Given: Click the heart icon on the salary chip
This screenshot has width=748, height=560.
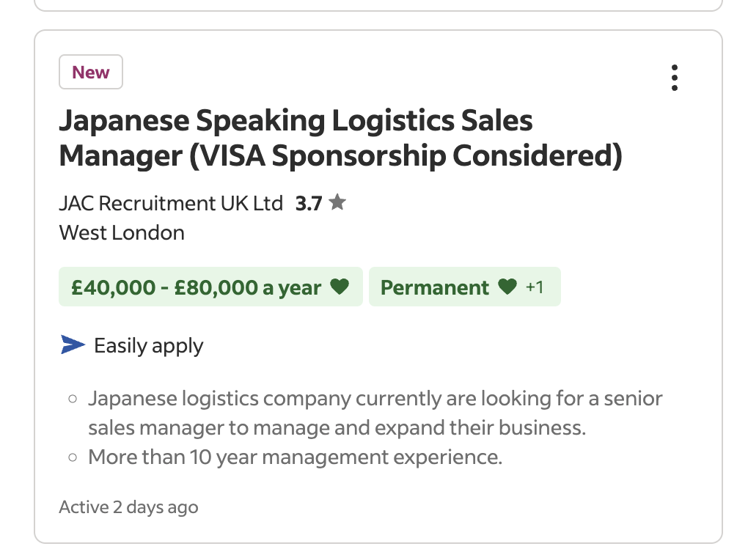Looking at the screenshot, I should tap(339, 287).
